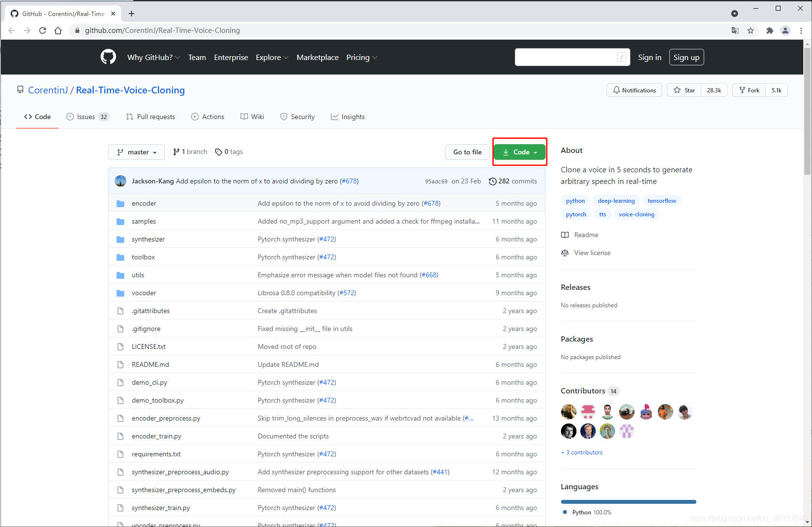Click the 5.1k fork count
Screen dimensions: 812x527
[776, 90]
